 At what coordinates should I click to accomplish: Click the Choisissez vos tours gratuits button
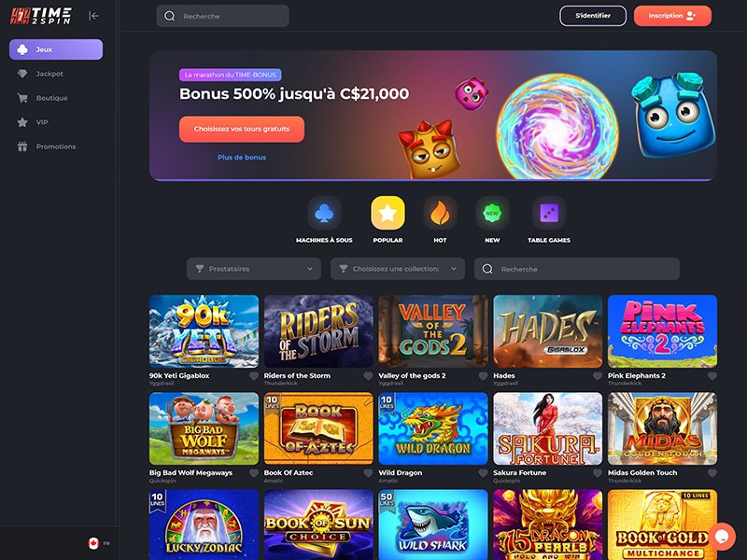coord(242,129)
